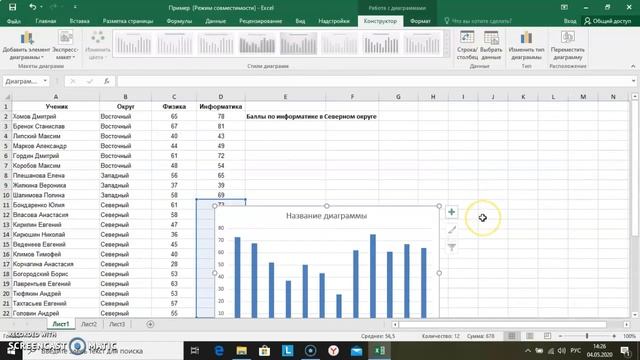Switch to the Главная tab
The image size is (640, 360).
coord(45,21)
